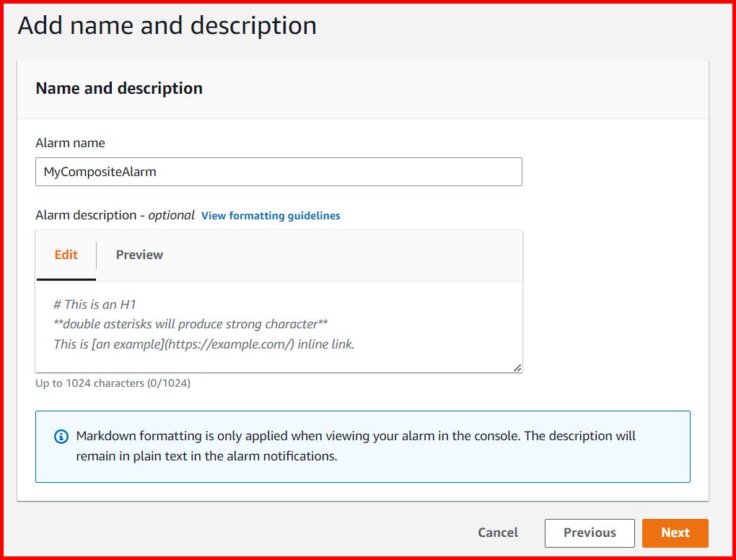736x560 pixels.
Task: Click the divider between Edit and Preview
Action: pos(97,255)
